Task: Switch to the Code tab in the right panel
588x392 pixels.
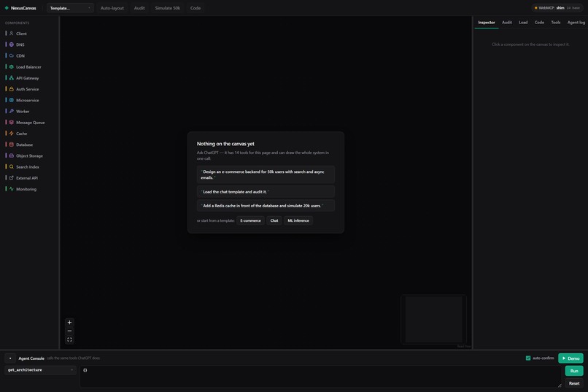Action: click(x=539, y=23)
